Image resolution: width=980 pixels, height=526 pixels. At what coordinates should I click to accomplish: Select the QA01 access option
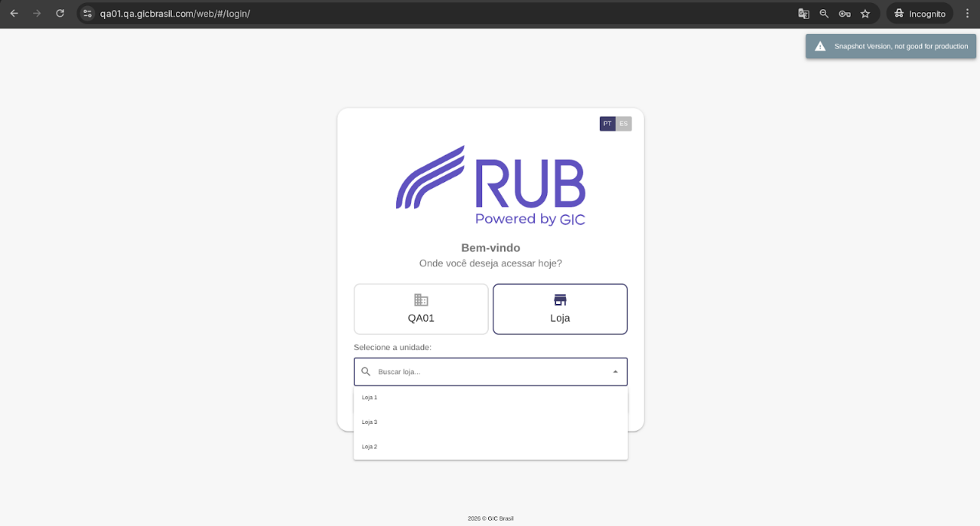point(421,309)
